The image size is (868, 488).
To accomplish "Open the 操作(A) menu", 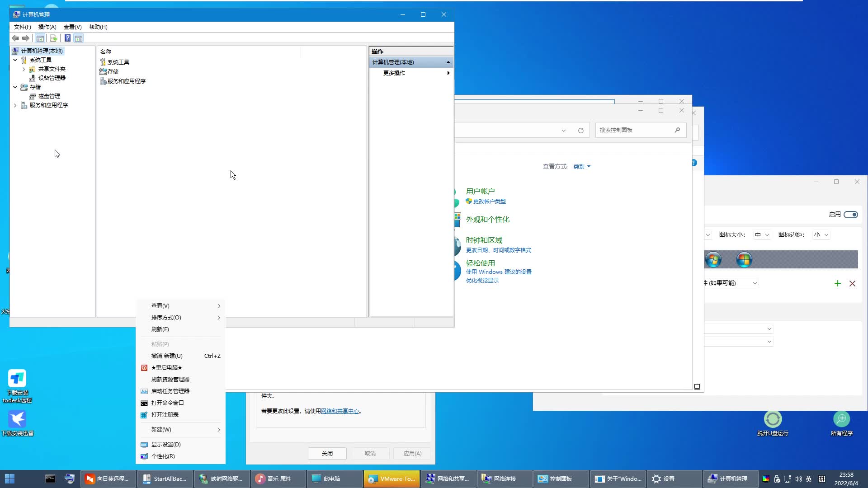I will click(x=47, y=27).
